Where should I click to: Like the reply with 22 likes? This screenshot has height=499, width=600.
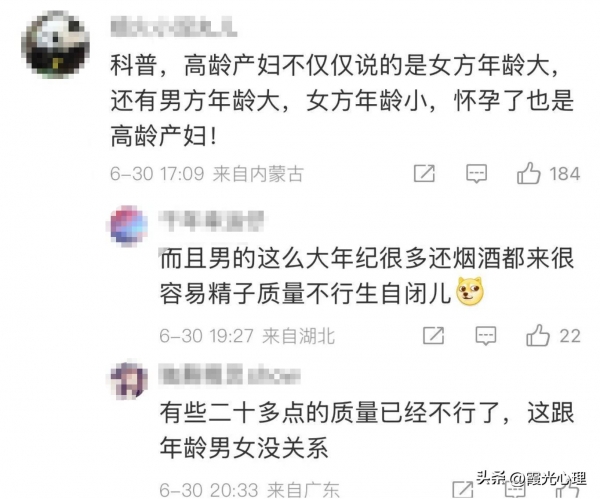pos(538,335)
